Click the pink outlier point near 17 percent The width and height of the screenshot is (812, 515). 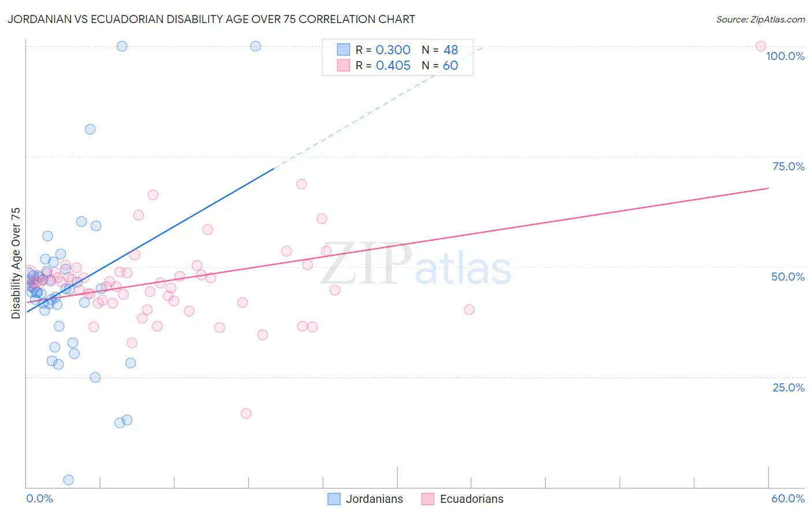[246, 413]
